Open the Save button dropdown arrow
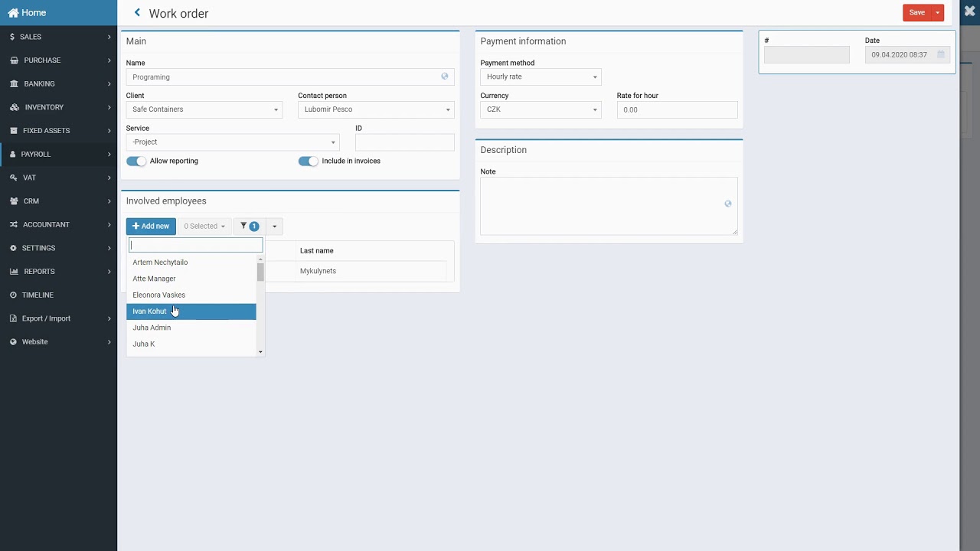 937,13
